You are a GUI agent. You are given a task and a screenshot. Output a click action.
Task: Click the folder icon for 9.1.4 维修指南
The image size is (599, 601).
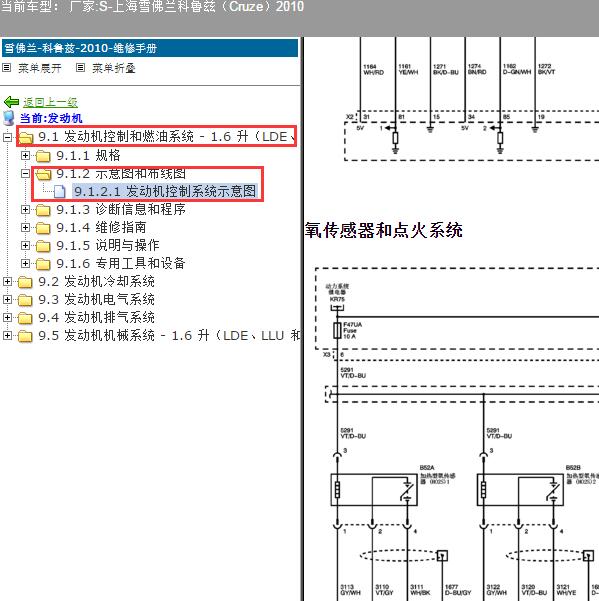click(43, 228)
